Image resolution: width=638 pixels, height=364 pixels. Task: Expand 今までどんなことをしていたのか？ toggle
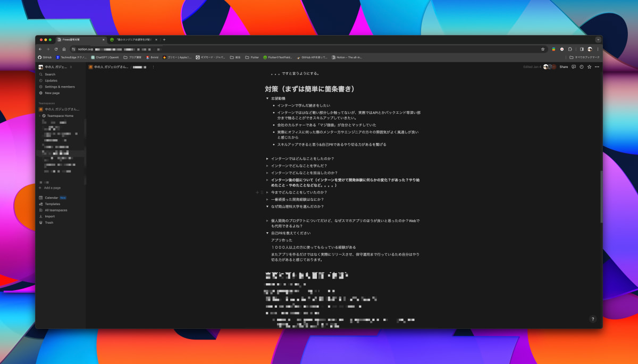(267, 192)
